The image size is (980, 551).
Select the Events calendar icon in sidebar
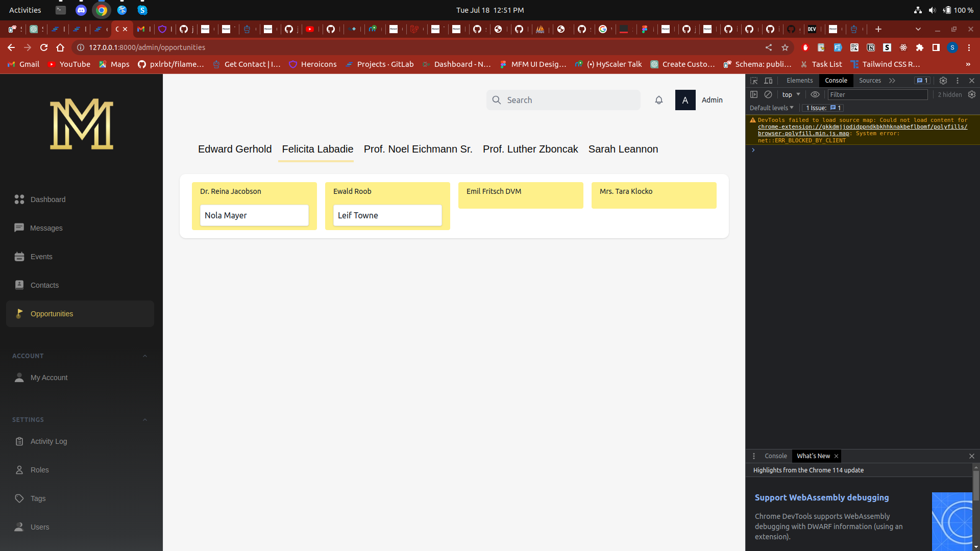point(19,257)
